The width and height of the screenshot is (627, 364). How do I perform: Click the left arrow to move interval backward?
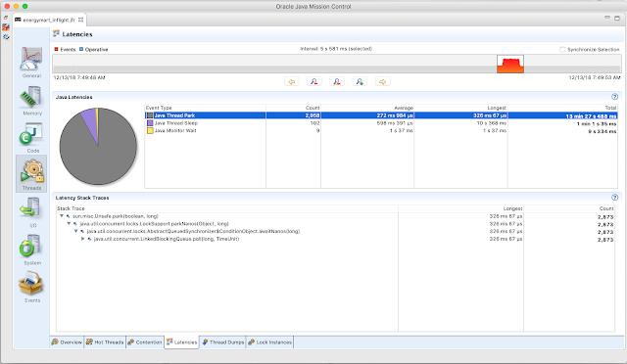click(292, 81)
